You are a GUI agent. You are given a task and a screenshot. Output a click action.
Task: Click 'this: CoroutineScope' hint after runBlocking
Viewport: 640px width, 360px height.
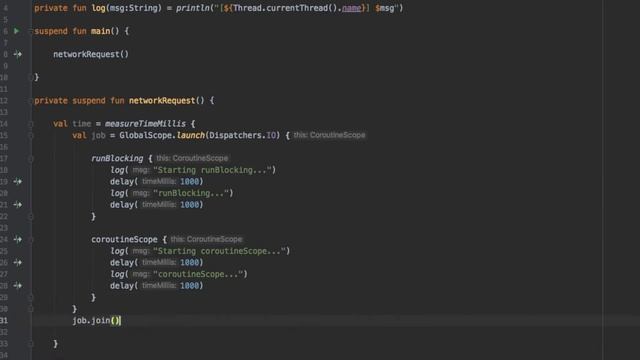(192, 158)
